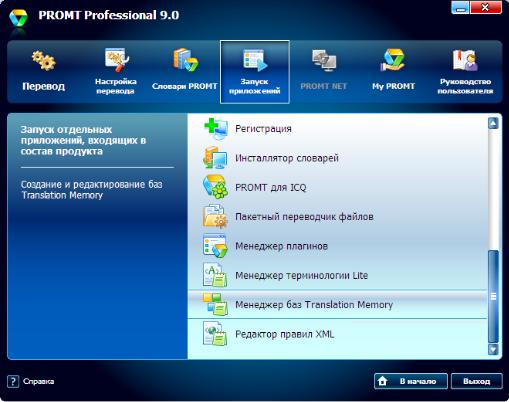The height and width of the screenshot is (402, 509).
Task: Launch PROMT для ICQ entry
Action: pos(338,187)
